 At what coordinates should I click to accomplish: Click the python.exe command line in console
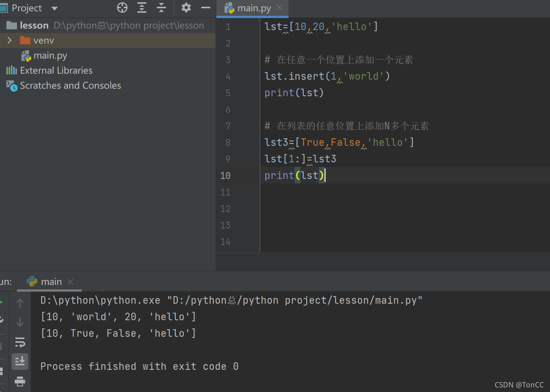231,300
